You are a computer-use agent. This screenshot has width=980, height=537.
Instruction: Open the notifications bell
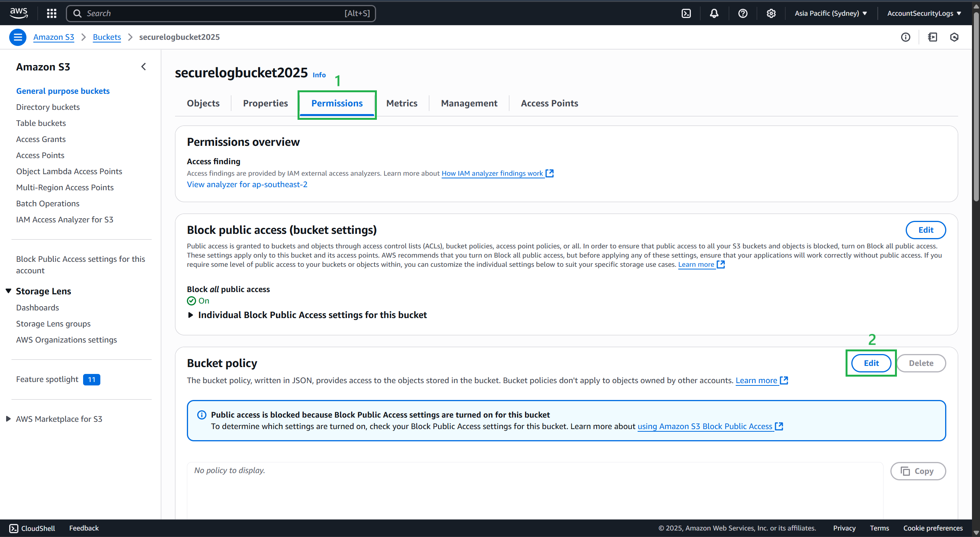click(x=714, y=13)
